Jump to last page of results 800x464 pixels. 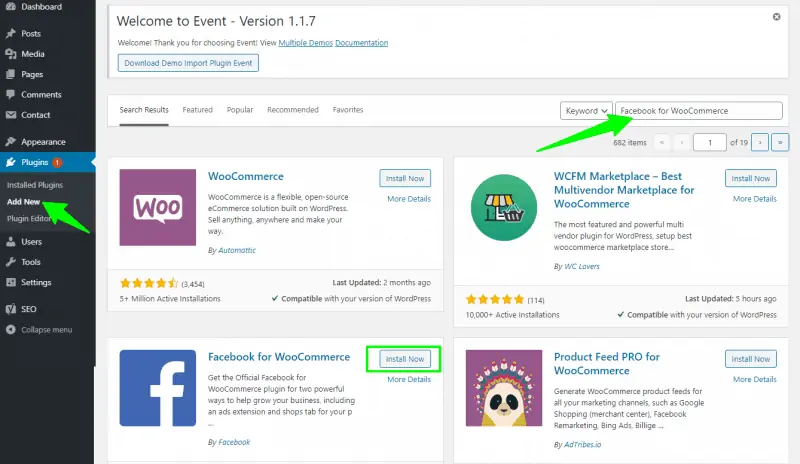780,142
